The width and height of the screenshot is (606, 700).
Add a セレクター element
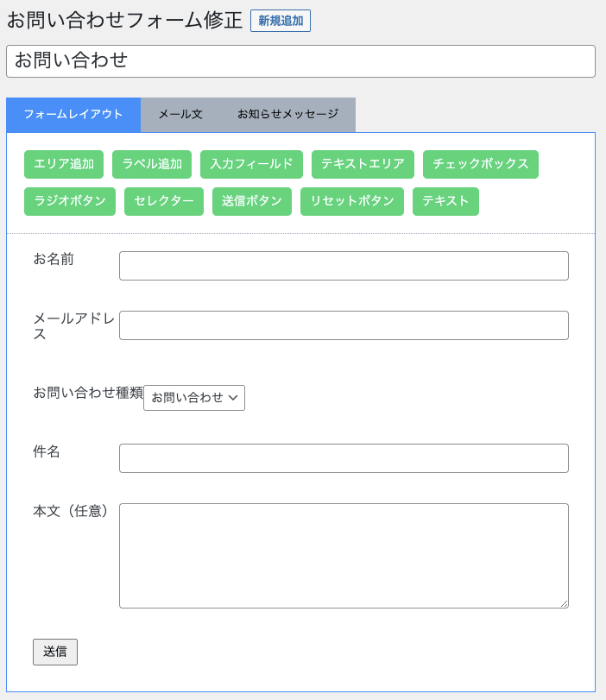pos(164,201)
